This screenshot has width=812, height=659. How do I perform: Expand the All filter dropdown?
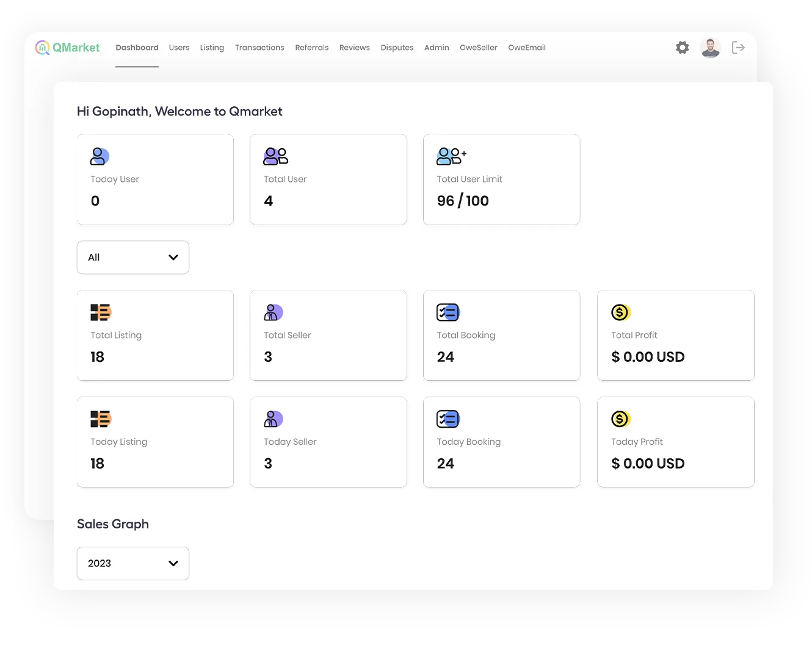(x=133, y=257)
